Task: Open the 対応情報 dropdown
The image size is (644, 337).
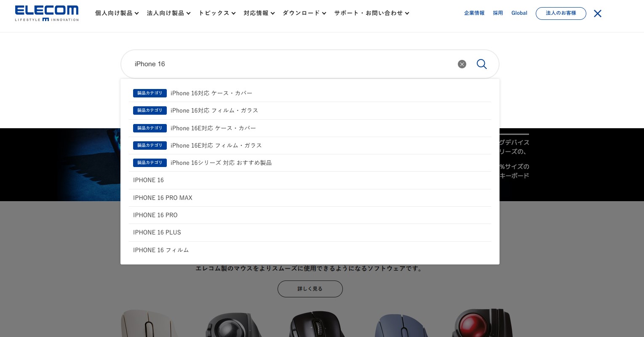Action: click(x=259, y=13)
